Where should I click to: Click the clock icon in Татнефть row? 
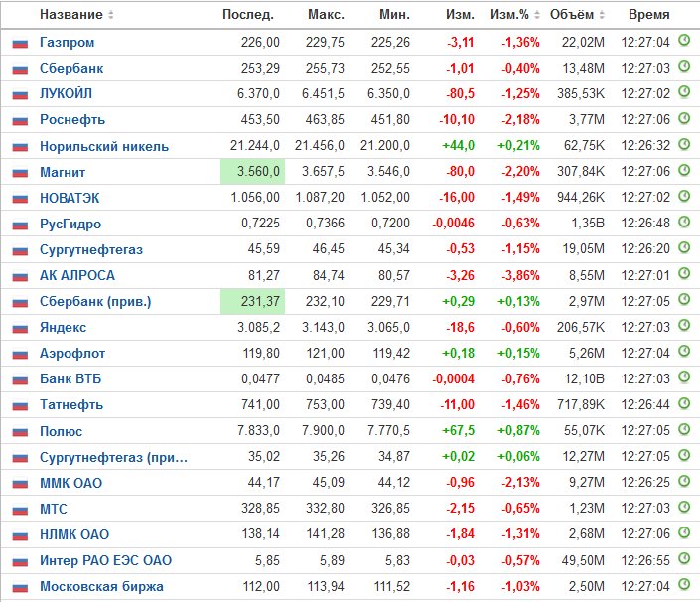tap(684, 402)
